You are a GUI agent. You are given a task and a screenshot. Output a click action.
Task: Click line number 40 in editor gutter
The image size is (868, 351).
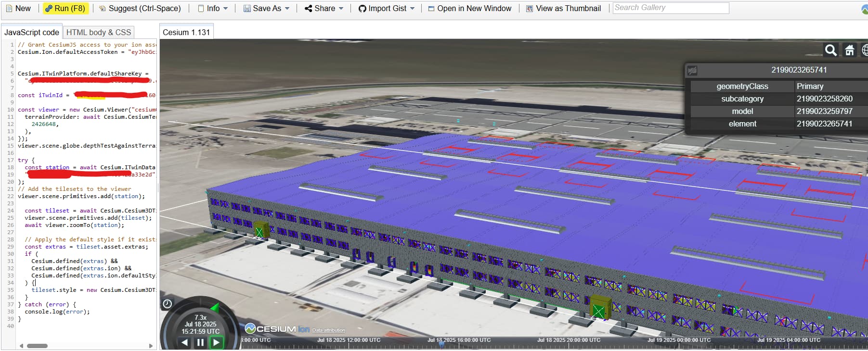coord(11,326)
